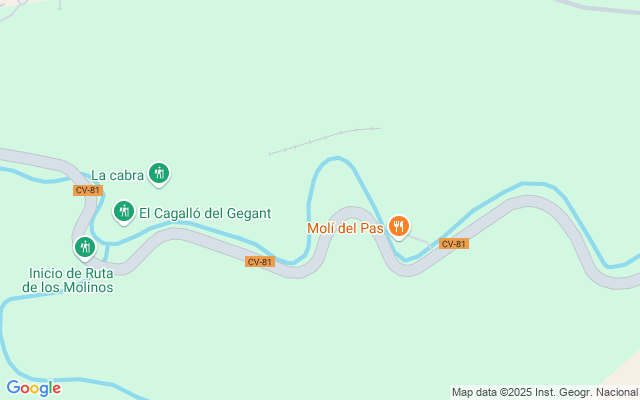This screenshot has width=640, height=400.
Task: Click the Molí del Pas restaurant icon
Action: point(399,227)
